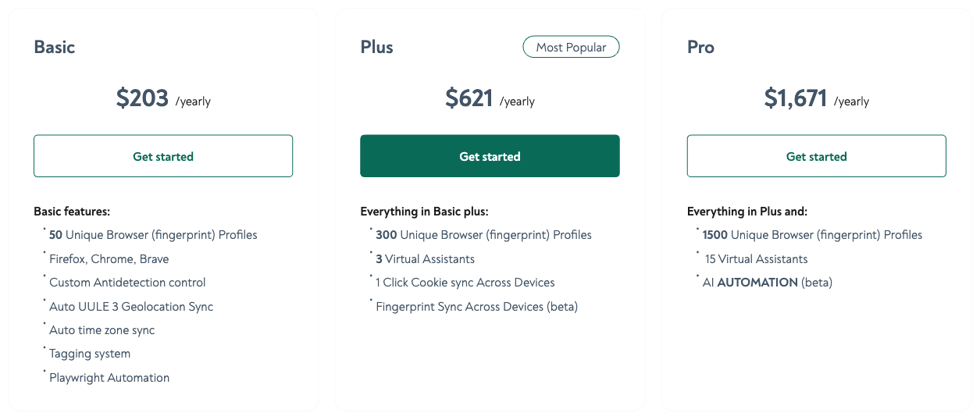
Task: Click Get started under the Pro plan
Action: [x=816, y=156]
